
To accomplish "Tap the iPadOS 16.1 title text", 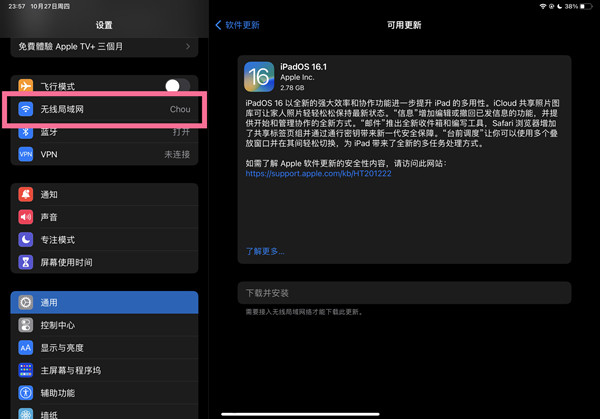I will (x=303, y=67).
